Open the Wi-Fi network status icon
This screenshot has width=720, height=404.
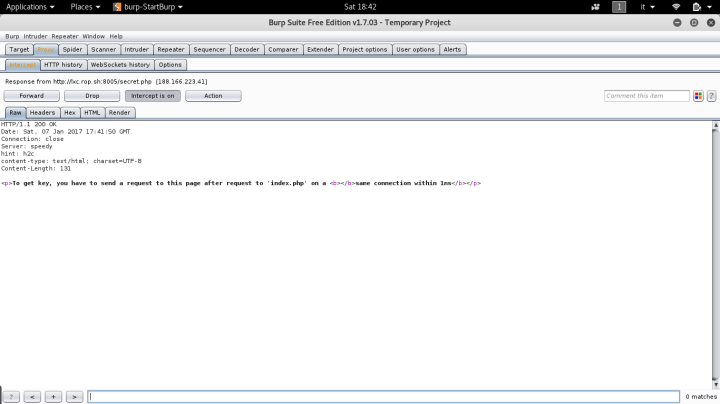(676, 7)
